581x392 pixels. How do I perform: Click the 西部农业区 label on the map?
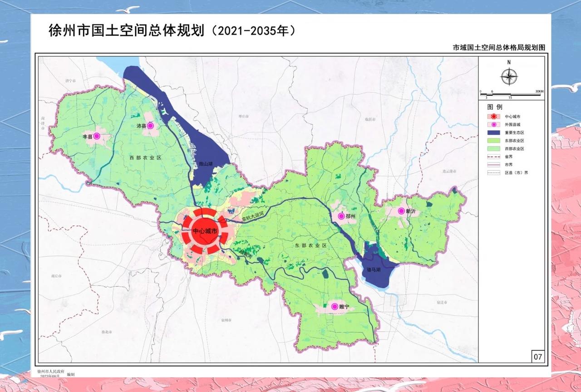145,157
